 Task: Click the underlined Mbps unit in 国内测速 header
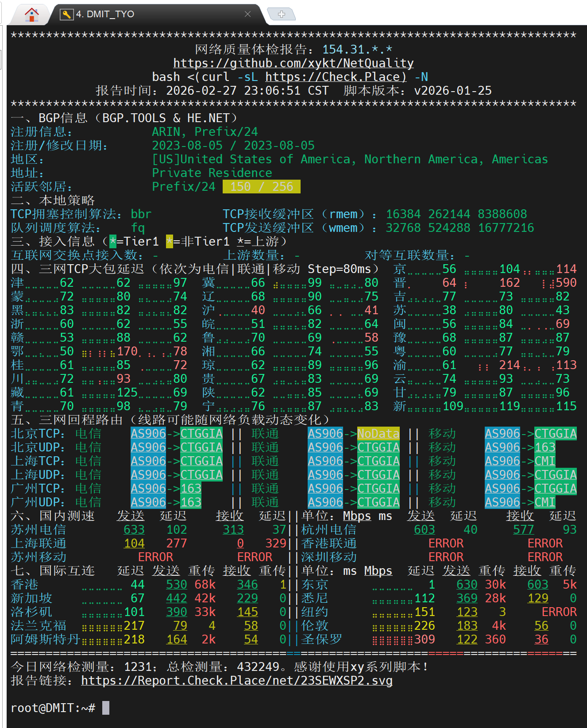(x=357, y=516)
